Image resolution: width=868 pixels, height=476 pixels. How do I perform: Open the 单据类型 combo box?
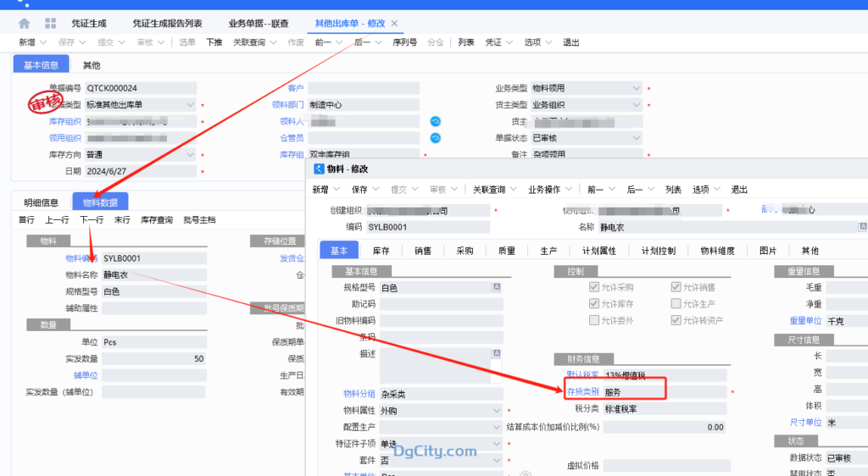pyautogui.click(x=141, y=104)
